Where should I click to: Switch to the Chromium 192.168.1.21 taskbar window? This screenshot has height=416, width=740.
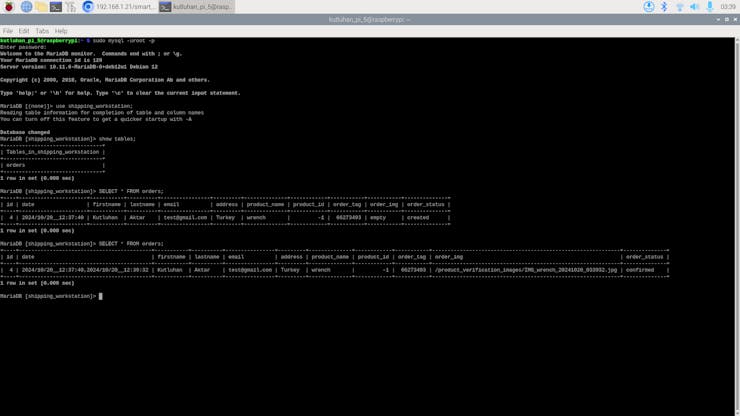[118, 7]
